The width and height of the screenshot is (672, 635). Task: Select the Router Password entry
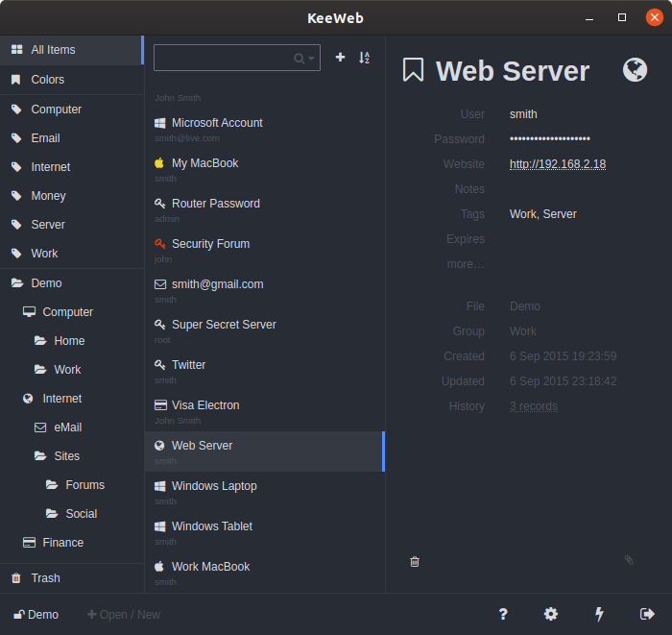click(x=264, y=209)
